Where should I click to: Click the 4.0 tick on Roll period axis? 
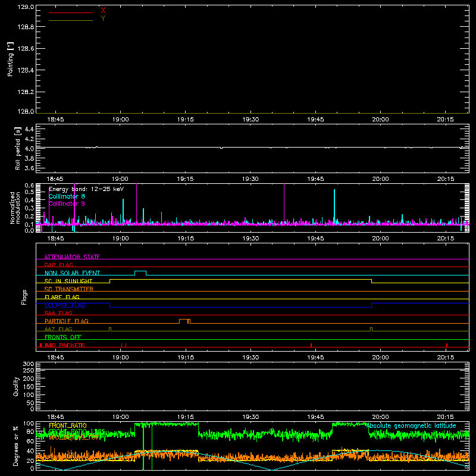tap(29, 148)
